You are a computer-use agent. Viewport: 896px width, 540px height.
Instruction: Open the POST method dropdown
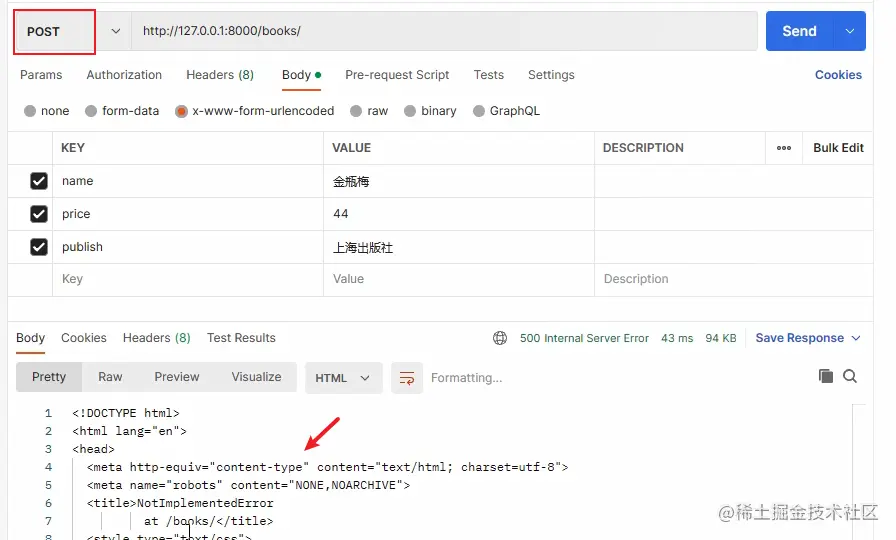(115, 31)
